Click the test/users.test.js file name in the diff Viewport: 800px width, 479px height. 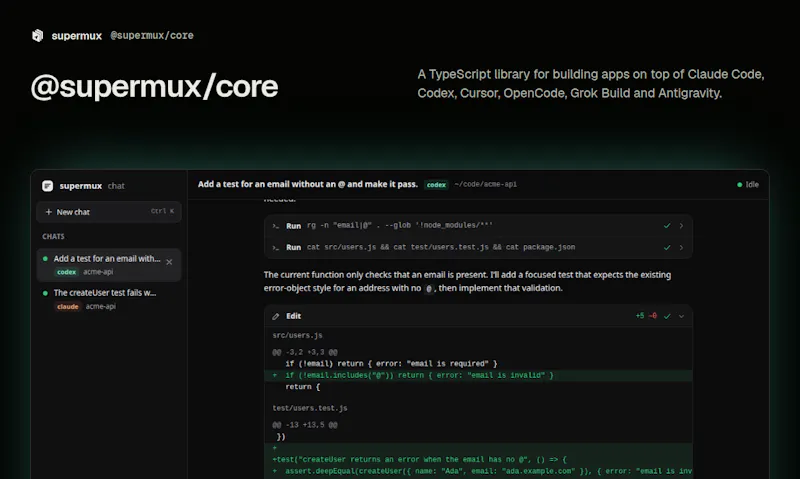[310, 408]
